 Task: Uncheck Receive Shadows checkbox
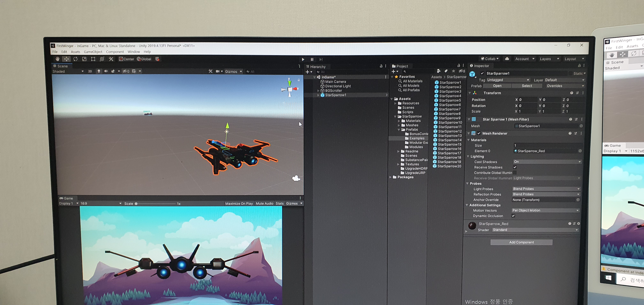tap(515, 167)
